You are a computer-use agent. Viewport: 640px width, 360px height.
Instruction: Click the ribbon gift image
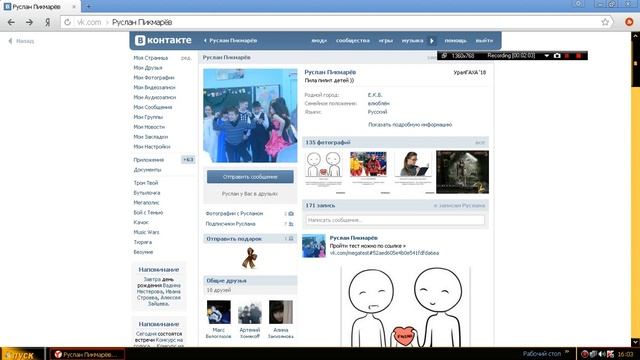[x=249, y=258]
